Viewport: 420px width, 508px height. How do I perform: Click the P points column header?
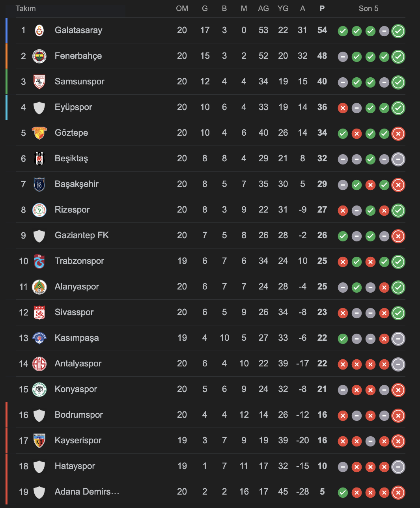coord(322,8)
